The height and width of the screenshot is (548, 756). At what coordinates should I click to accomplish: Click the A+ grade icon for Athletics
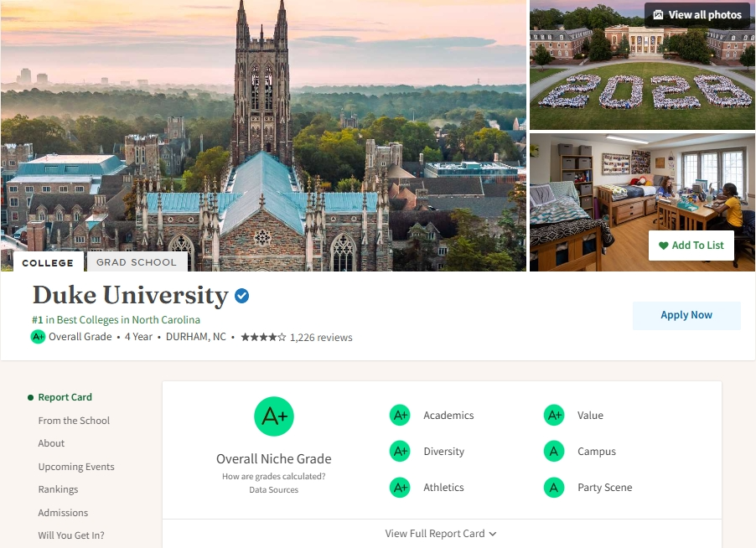(400, 488)
